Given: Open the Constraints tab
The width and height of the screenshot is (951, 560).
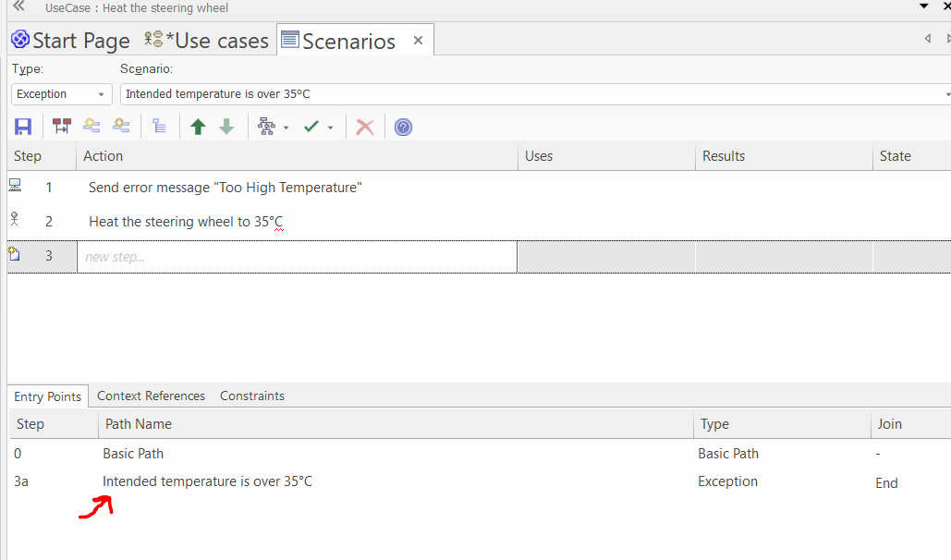Looking at the screenshot, I should [252, 396].
